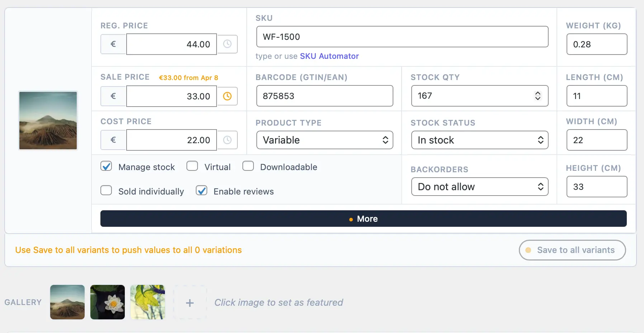Click the regular price schedule clock icon
Screen dimensions: 644x333
tap(227, 44)
